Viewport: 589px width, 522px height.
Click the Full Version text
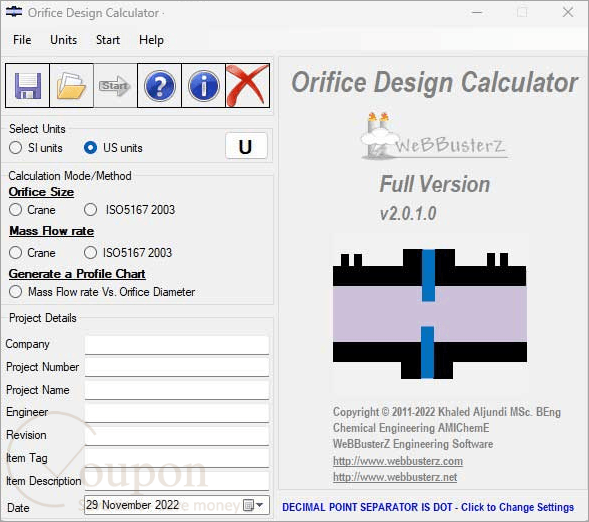pos(435,184)
